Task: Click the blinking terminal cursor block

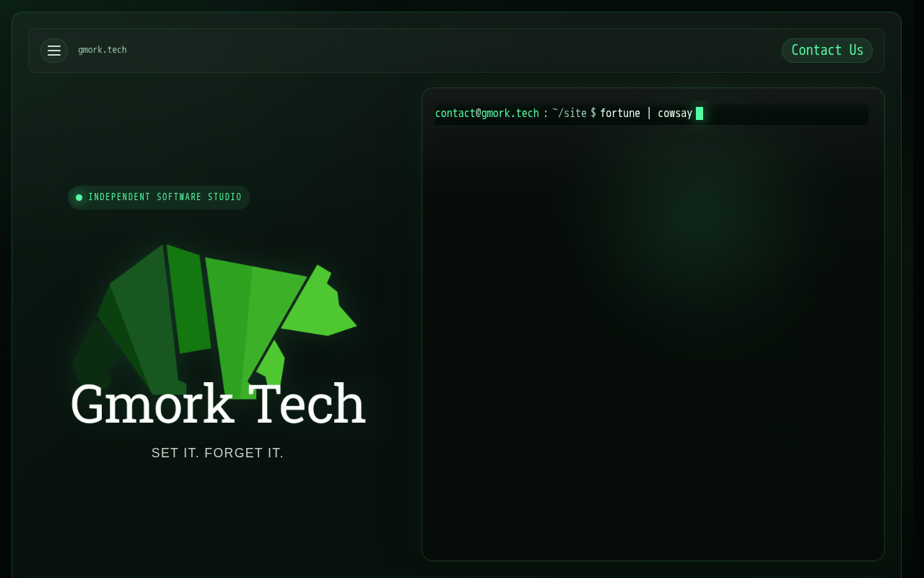Action: coord(699,113)
